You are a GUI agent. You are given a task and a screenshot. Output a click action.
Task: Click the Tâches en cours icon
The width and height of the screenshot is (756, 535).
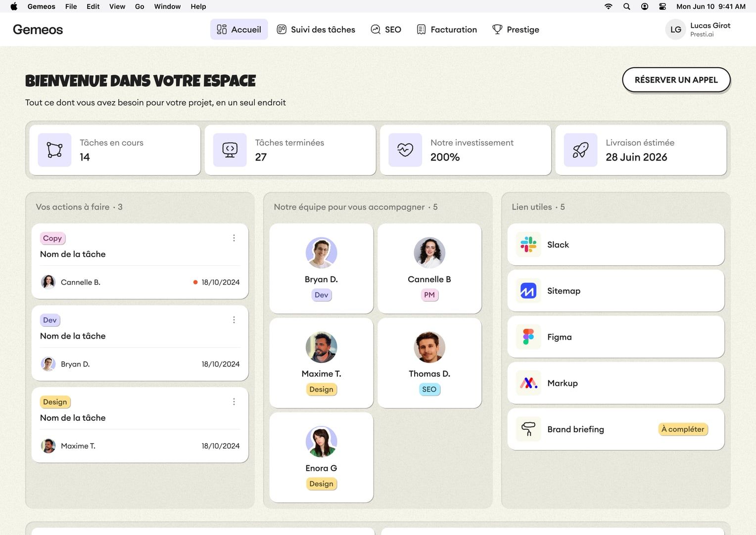(54, 150)
